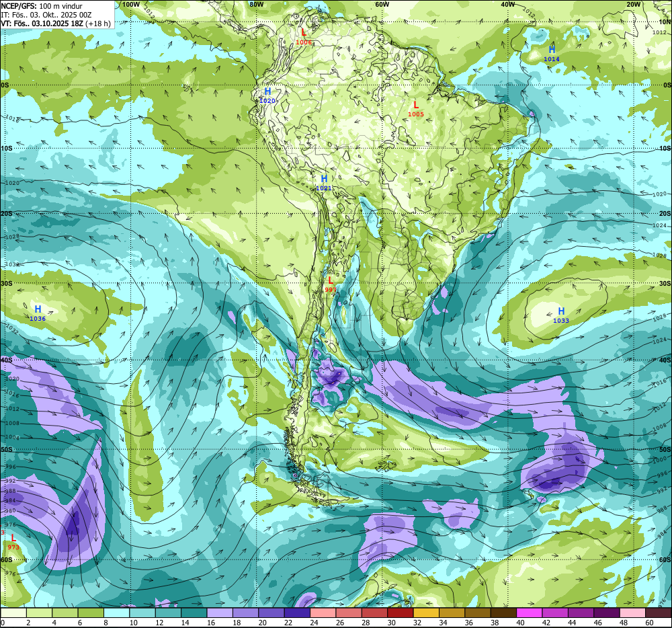Select the purple swatch between 20 and 22
This screenshot has height=628, width=672.
tap(271, 613)
